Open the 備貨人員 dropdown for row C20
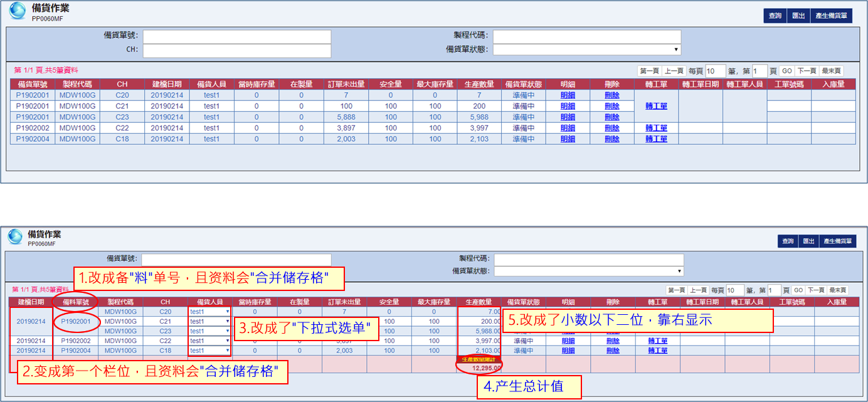 209,312
